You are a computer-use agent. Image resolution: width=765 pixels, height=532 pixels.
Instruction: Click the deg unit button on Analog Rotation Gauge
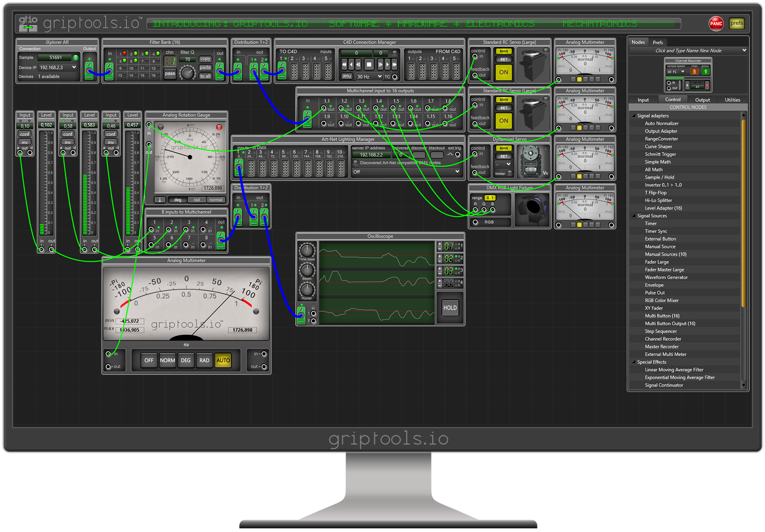pyautogui.click(x=177, y=200)
